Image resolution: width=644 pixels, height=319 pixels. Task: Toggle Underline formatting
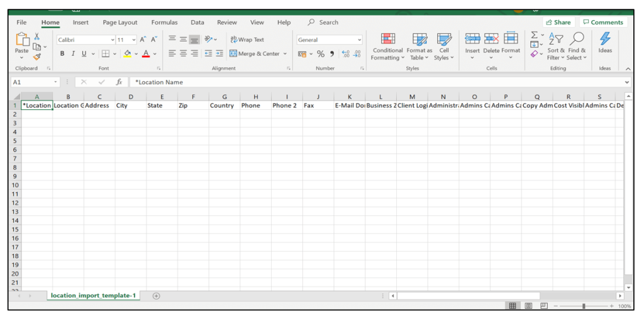[84, 54]
